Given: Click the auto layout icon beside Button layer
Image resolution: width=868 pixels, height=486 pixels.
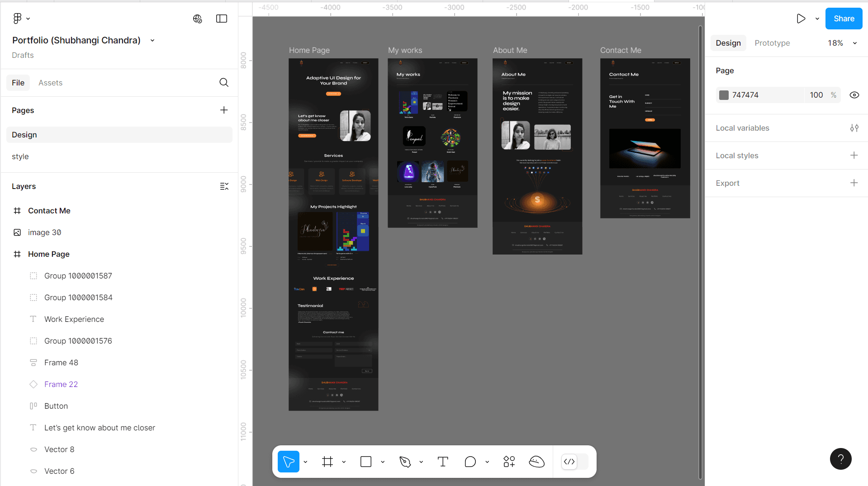Looking at the screenshot, I should (x=33, y=406).
